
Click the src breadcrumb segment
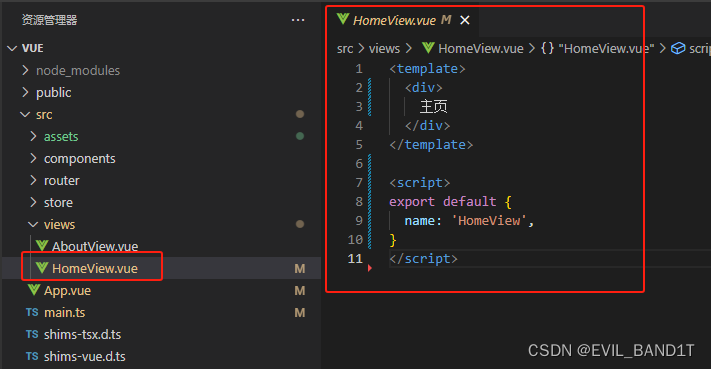point(345,49)
